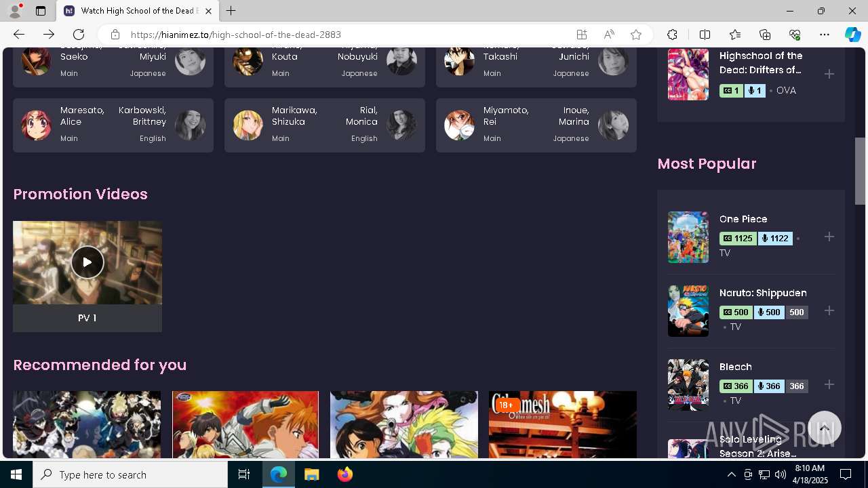Screen dimensions: 868x488
Task: Launch Firefox from taskbar
Action: 344,474
